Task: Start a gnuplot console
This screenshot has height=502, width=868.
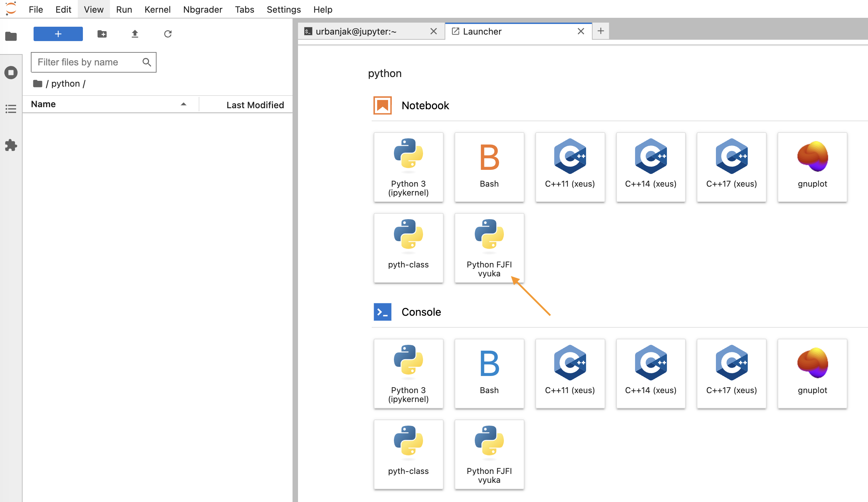Action: coord(812,374)
